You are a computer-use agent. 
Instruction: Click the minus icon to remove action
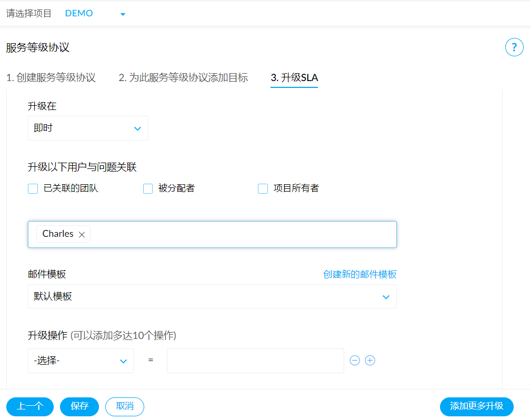pyautogui.click(x=355, y=361)
